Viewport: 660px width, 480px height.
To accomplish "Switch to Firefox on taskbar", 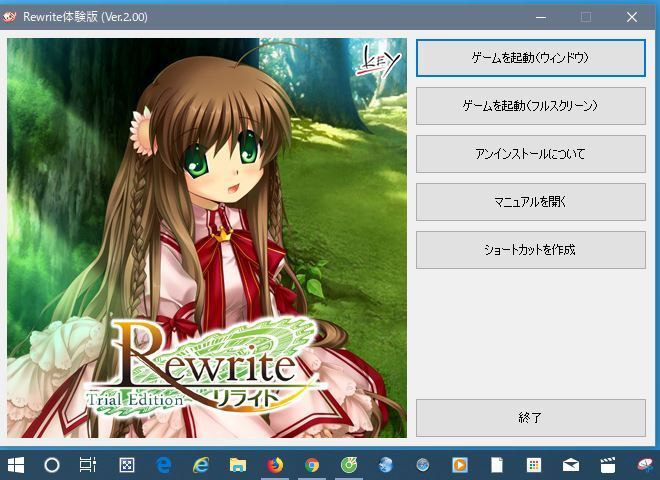I will 275,465.
